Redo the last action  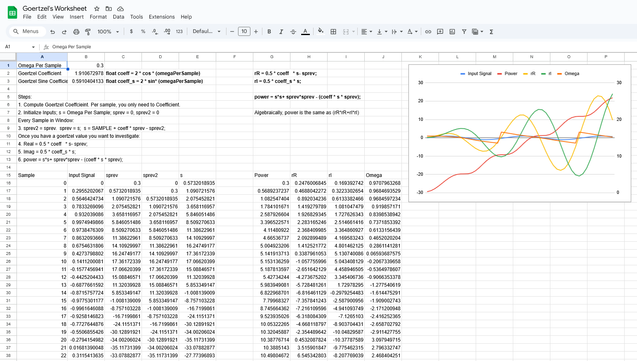(64, 32)
